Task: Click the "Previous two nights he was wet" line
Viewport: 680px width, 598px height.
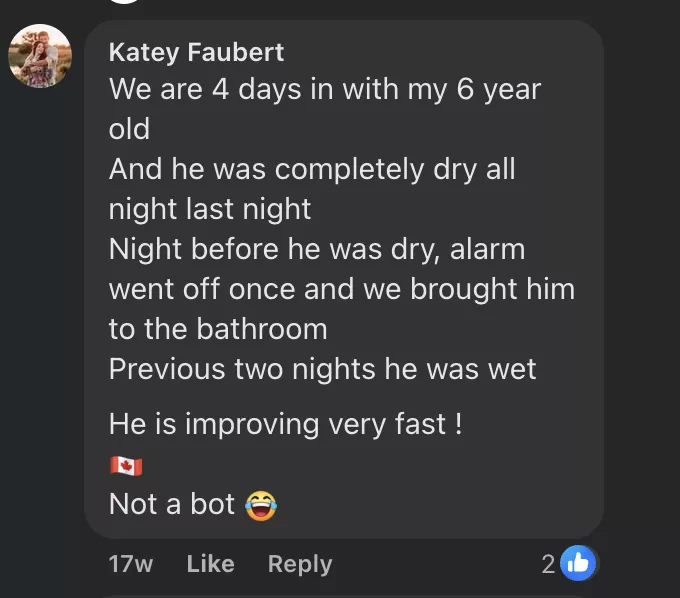Action: tap(322, 369)
